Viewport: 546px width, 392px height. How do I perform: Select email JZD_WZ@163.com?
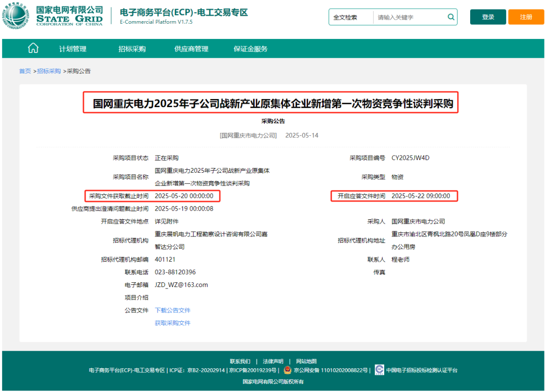[181, 285]
